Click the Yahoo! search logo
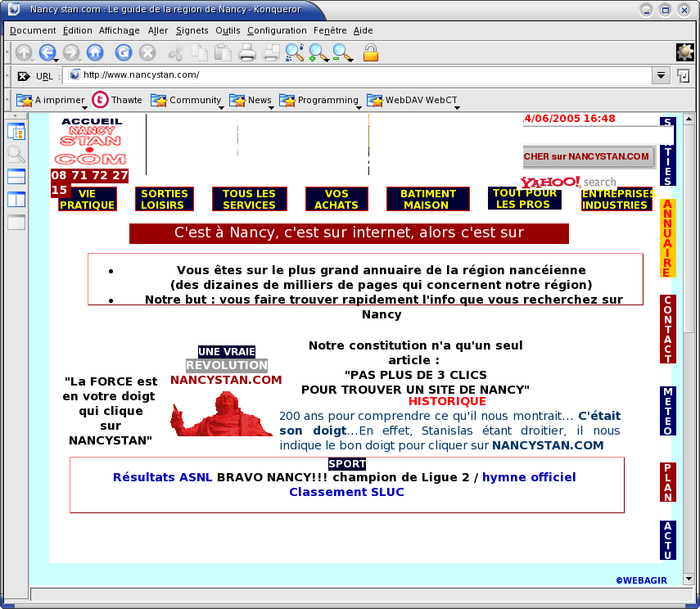Image resolution: width=700 pixels, height=609 pixels. 569,182
